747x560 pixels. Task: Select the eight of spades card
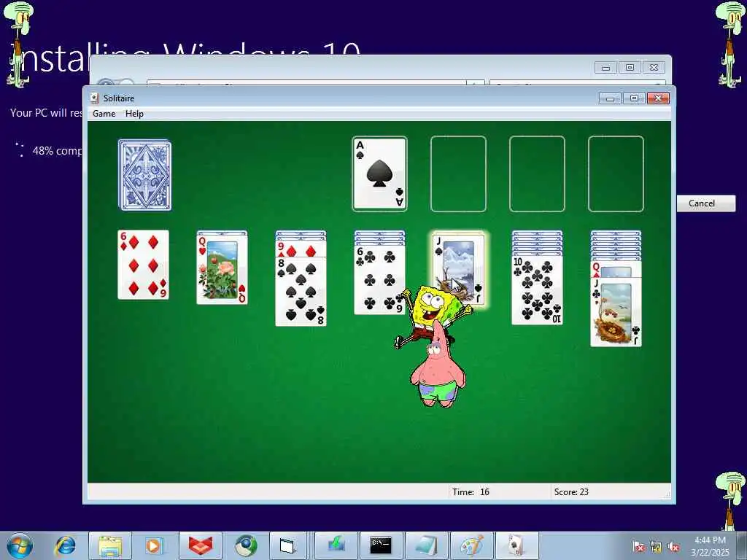click(301, 292)
